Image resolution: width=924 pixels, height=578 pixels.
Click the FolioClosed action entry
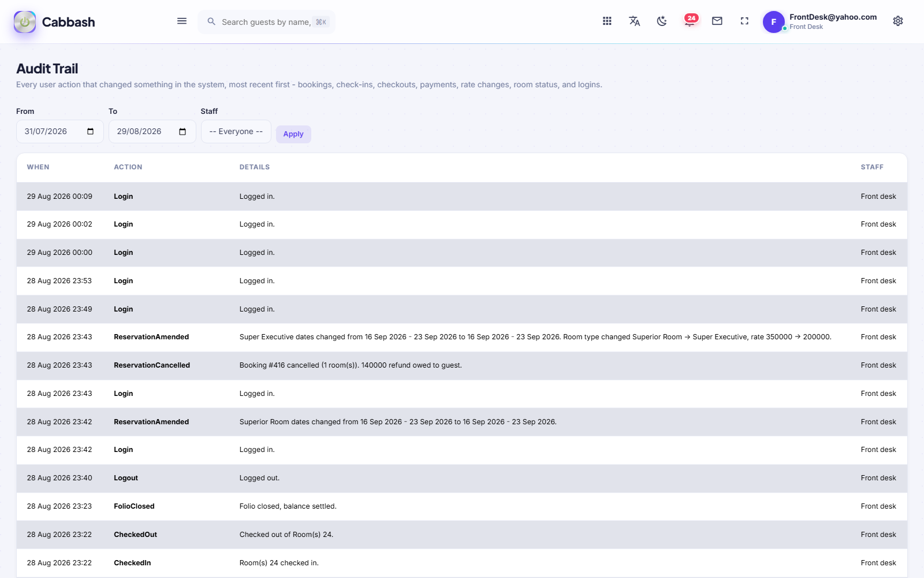tap(134, 506)
